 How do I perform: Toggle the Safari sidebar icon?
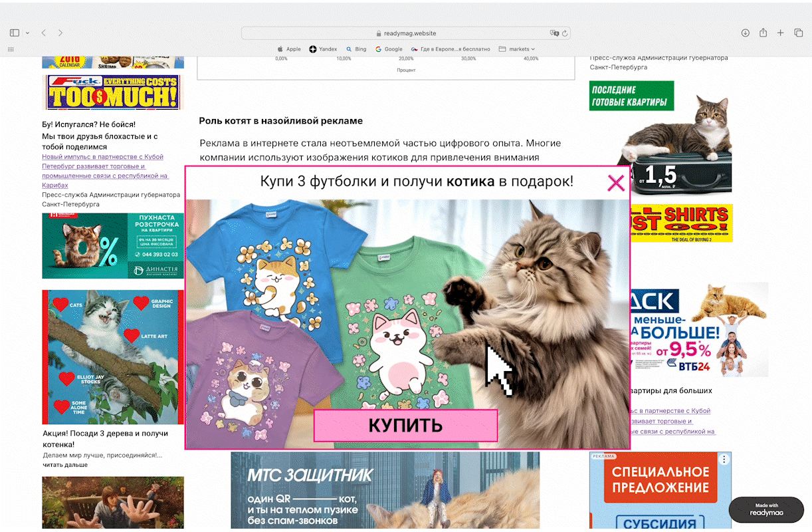[x=15, y=33]
